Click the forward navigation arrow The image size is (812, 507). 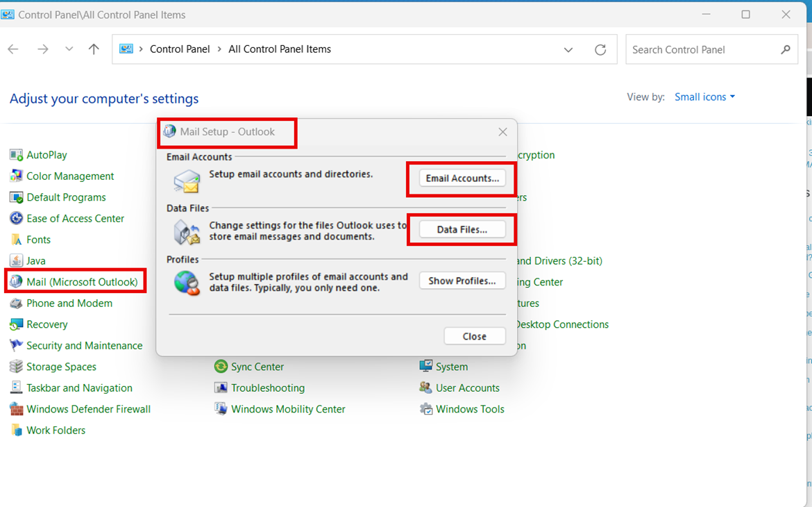[43, 49]
